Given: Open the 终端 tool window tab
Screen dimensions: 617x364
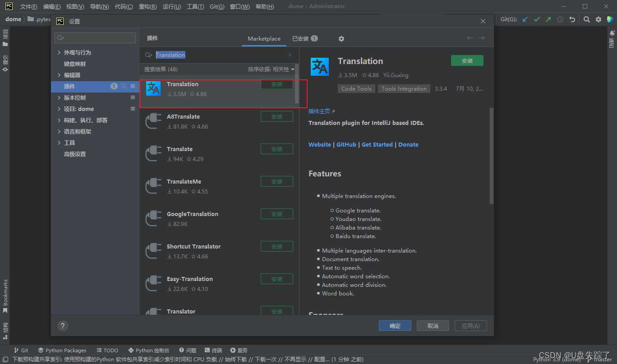Looking at the screenshot, I should click(213, 350).
